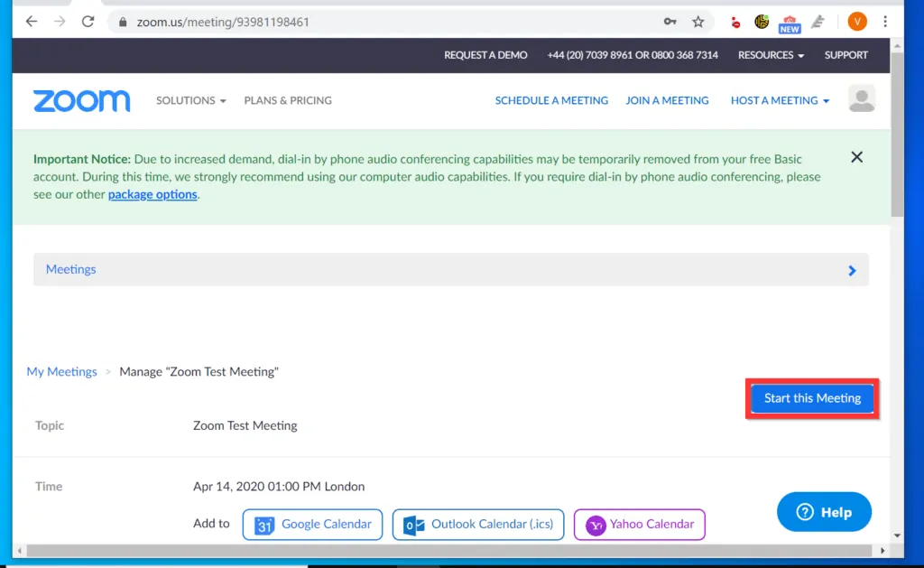Click the topic value "Zoom Test Meeting"
The width and height of the screenshot is (924, 568).
245,425
